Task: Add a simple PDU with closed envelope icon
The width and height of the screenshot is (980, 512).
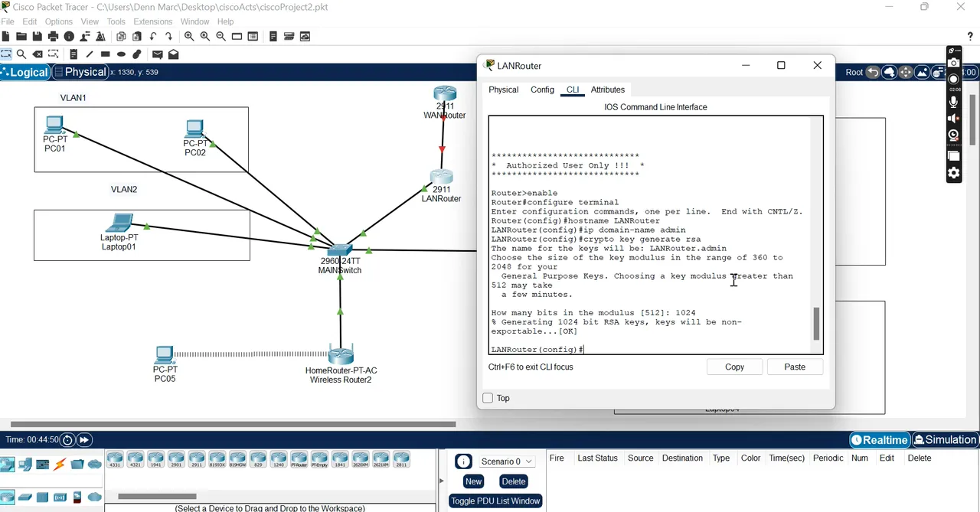Action: point(158,54)
